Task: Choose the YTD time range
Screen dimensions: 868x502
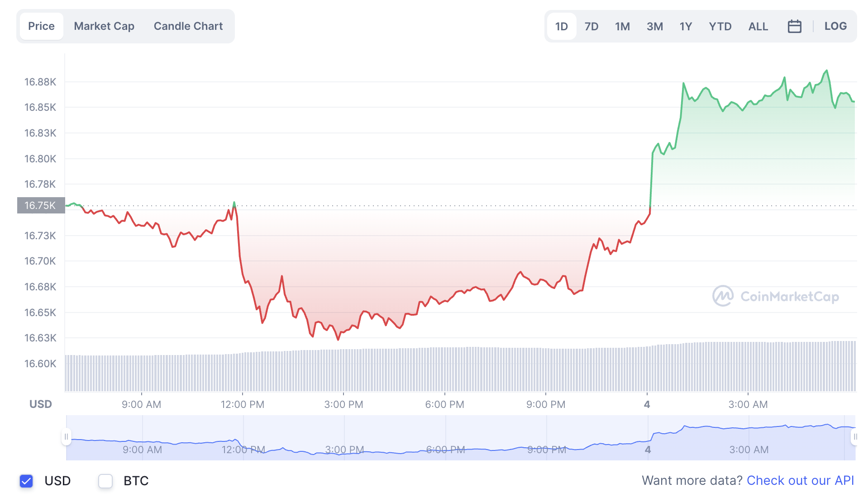Action: (x=720, y=26)
